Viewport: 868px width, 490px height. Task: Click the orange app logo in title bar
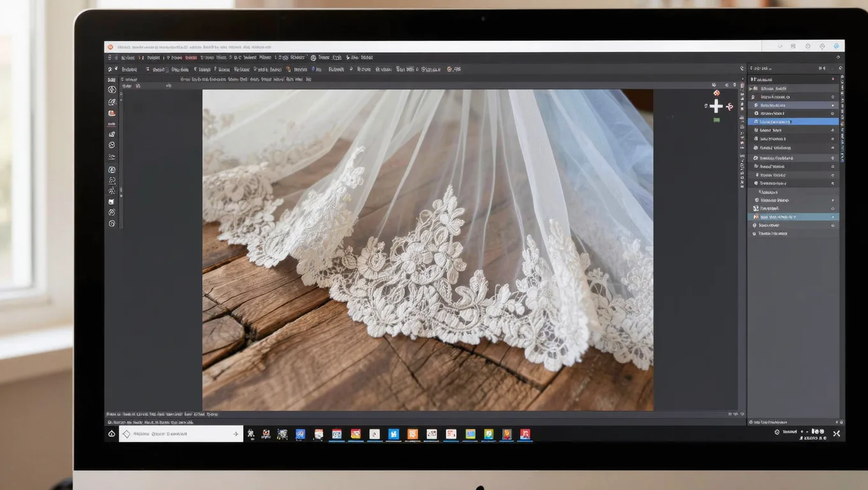pyautogui.click(x=110, y=47)
